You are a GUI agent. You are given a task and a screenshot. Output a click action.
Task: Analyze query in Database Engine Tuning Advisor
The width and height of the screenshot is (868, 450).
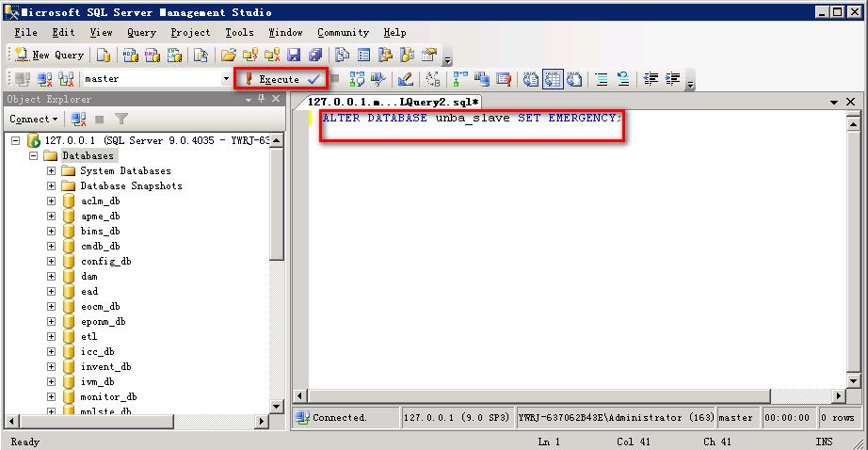tap(378, 79)
